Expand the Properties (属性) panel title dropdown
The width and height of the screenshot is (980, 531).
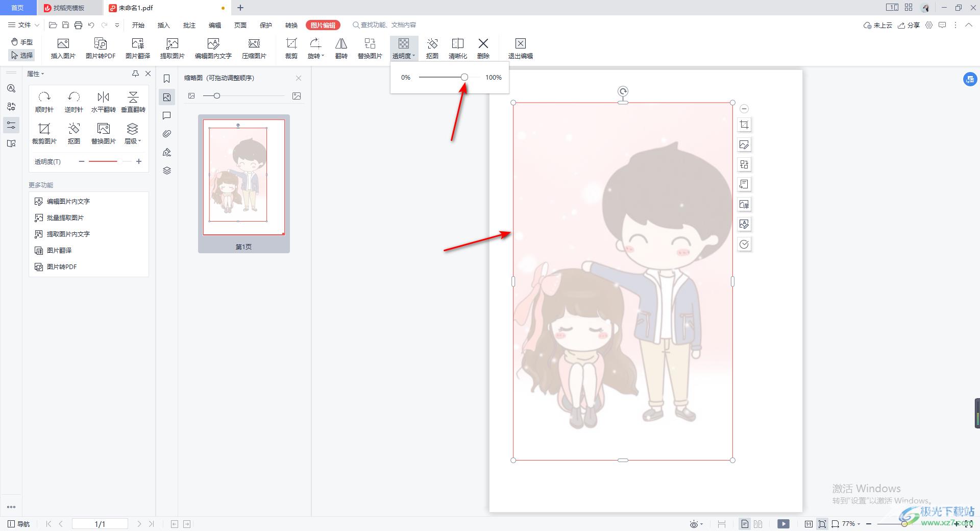click(x=35, y=74)
